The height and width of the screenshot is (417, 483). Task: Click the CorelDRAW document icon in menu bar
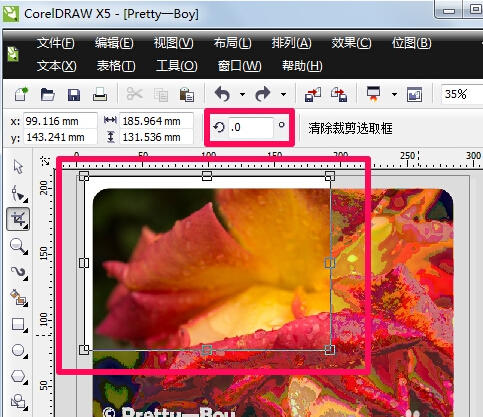tap(13, 54)
